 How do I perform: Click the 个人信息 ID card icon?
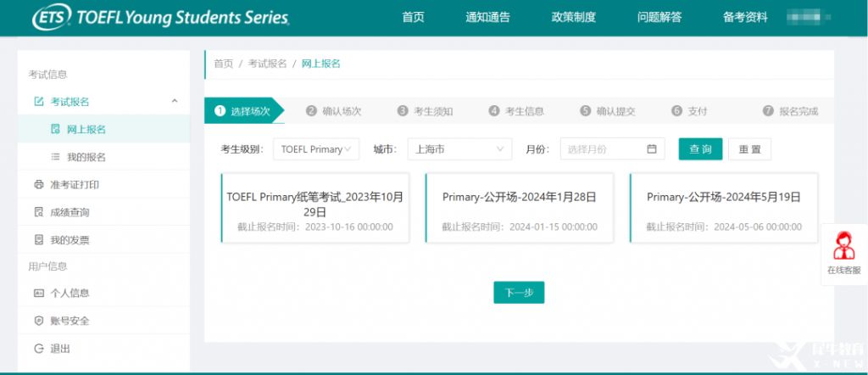pyautogui.click(x=38, y=293)
